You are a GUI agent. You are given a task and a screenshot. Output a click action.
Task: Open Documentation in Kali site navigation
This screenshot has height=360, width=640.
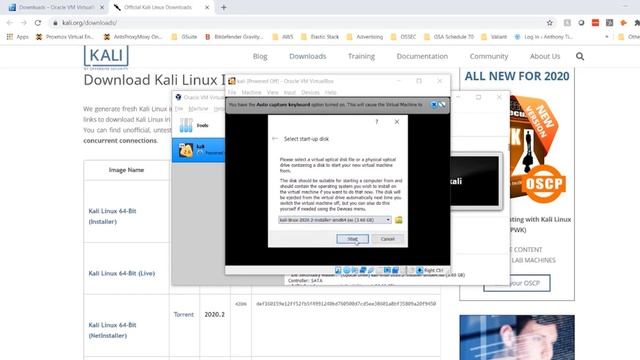click(422, 56)
